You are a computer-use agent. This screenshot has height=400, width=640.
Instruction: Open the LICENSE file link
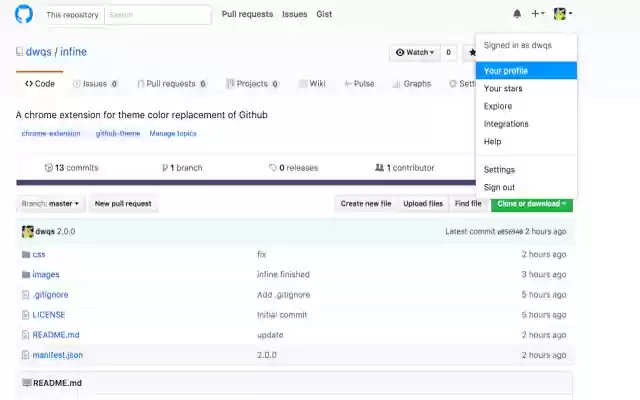click(x=49, y=315)
